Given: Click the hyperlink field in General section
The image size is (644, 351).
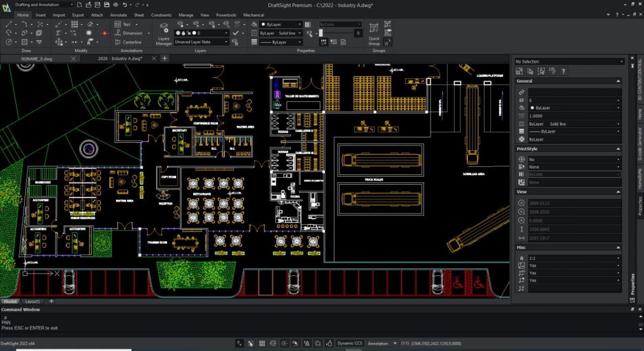Looking at the screenshot, I should (x=574, y=92).
